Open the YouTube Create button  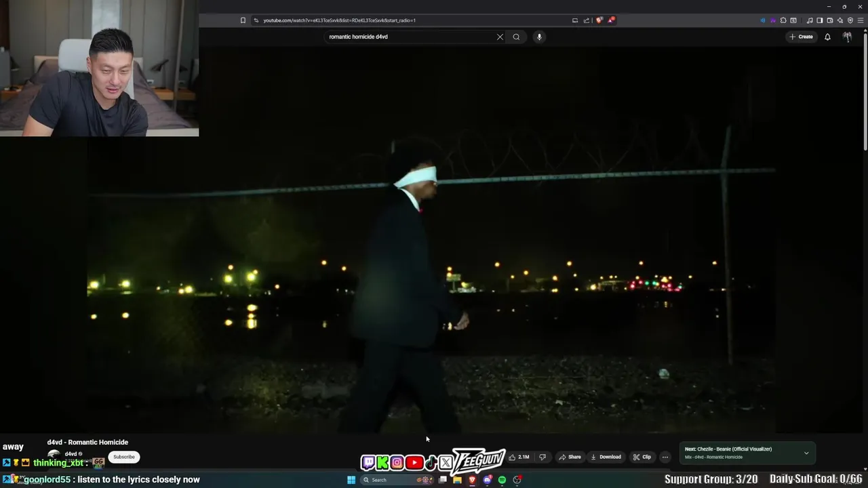point(801,37)
